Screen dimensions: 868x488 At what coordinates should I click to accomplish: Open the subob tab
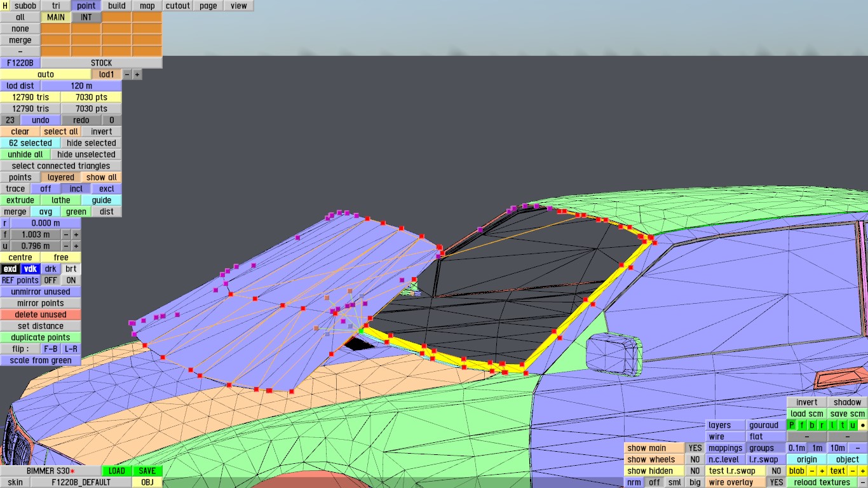25,6
